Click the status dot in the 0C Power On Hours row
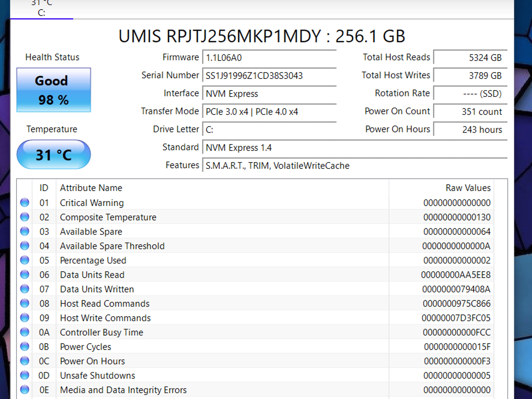 click(25, 361)
